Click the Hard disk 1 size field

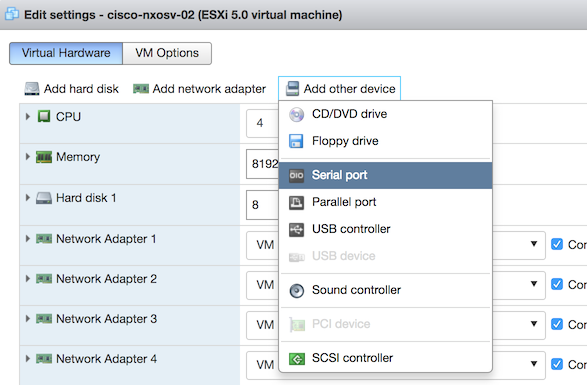[262, 205]
